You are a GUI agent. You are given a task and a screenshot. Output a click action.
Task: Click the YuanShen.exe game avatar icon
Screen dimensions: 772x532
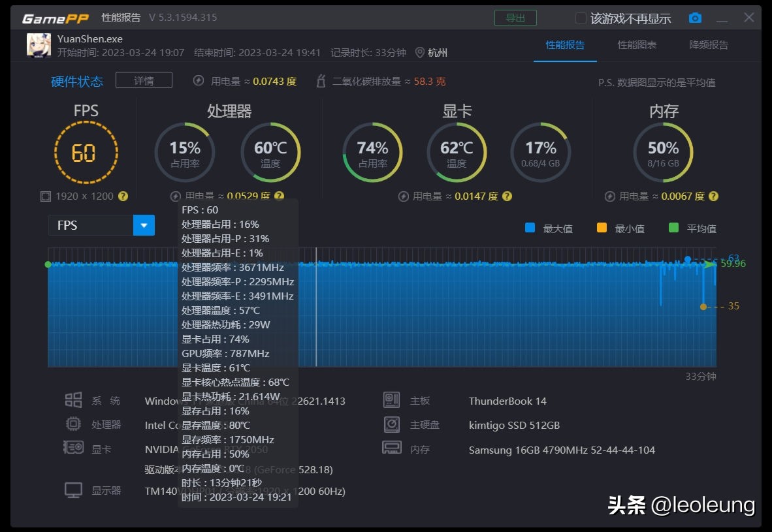39,45
